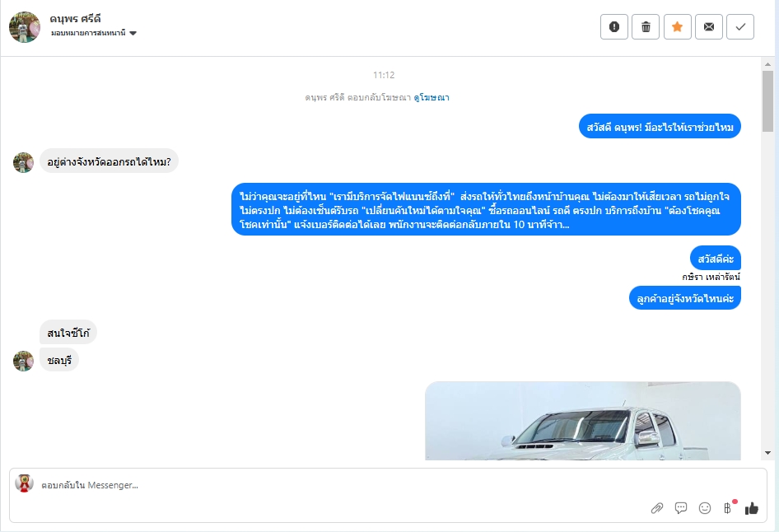This screenshot has height=532, width=779.
Task: Click the ชลบุรี message bubble
Action: click(x=59, y=361)
